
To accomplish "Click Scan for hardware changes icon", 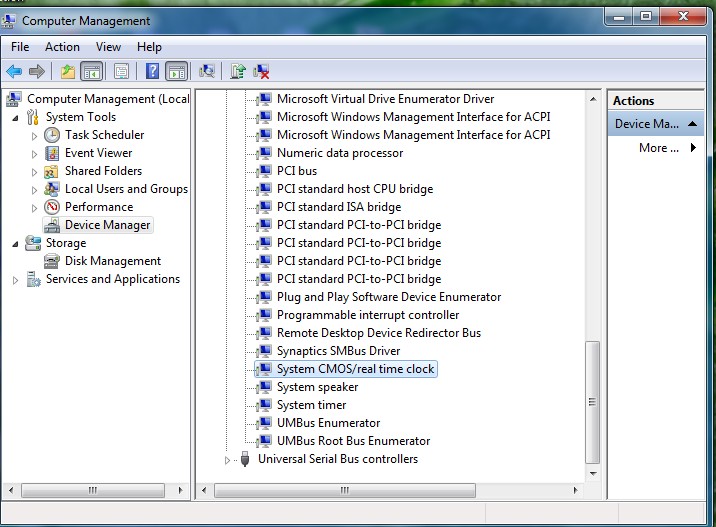I will pyautogui.click(x=207, y=71).
